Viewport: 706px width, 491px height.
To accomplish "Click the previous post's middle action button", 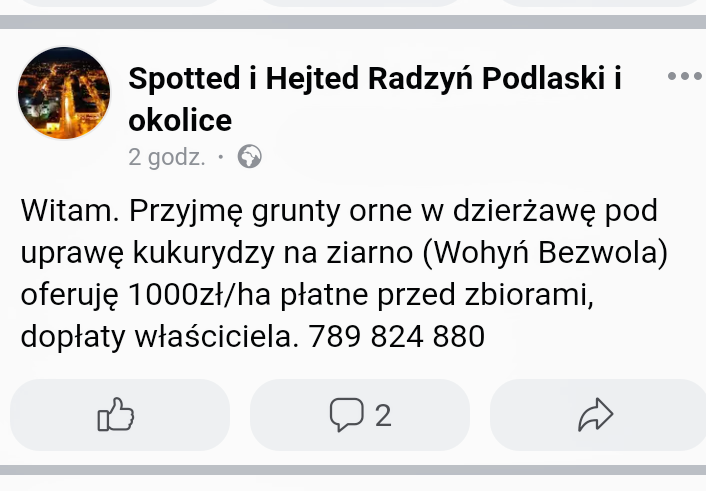I will click(x=359, y=3).
